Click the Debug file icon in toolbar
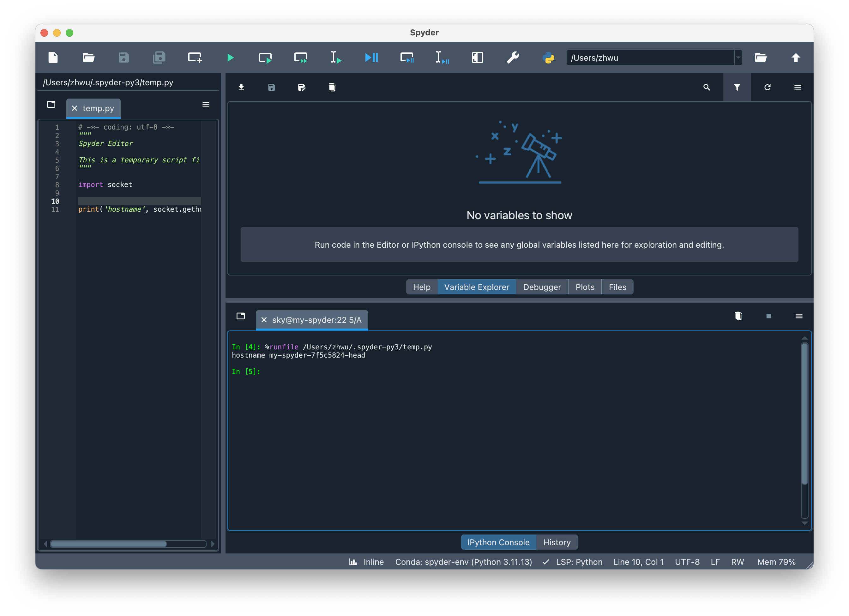Viewport: 849px width, 616px height. click(371, 58)
